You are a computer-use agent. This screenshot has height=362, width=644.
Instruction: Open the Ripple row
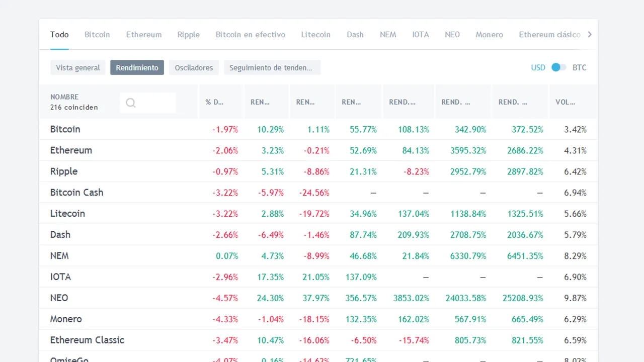pos(318,171)
